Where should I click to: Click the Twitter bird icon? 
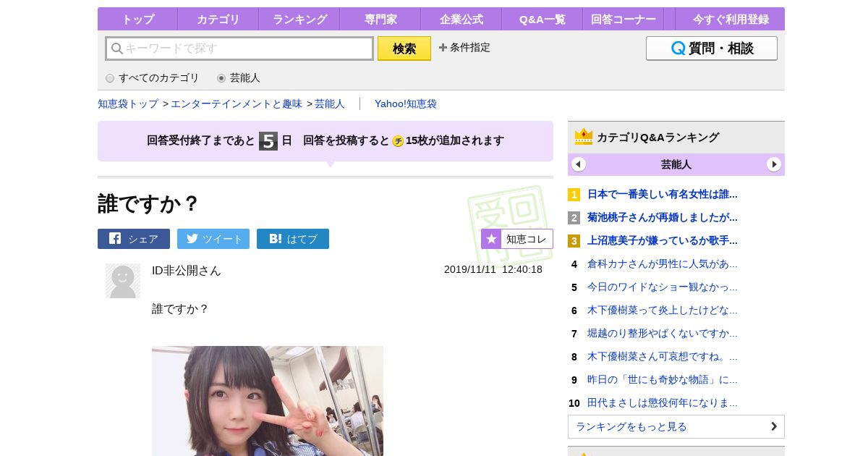pyautogui.click(x=192, y=238)
